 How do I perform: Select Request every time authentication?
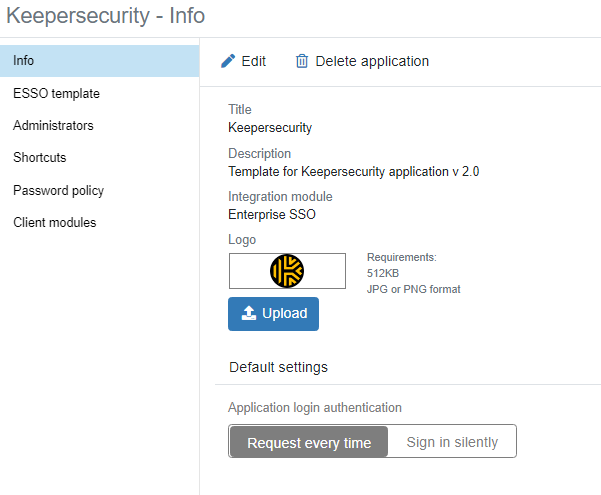tap(309, 442)
